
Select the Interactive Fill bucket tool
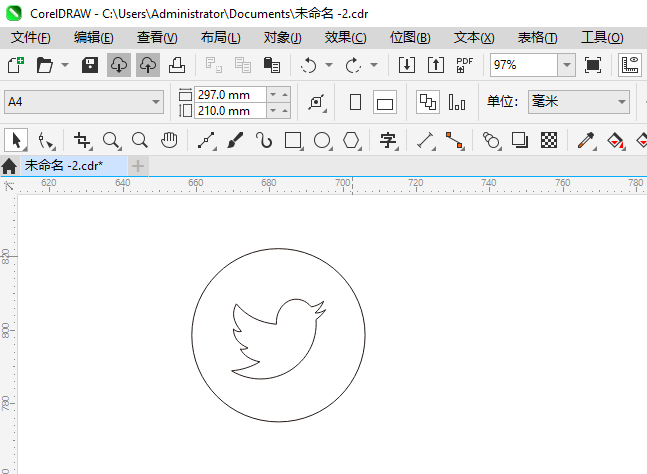[x=616, y=141]
